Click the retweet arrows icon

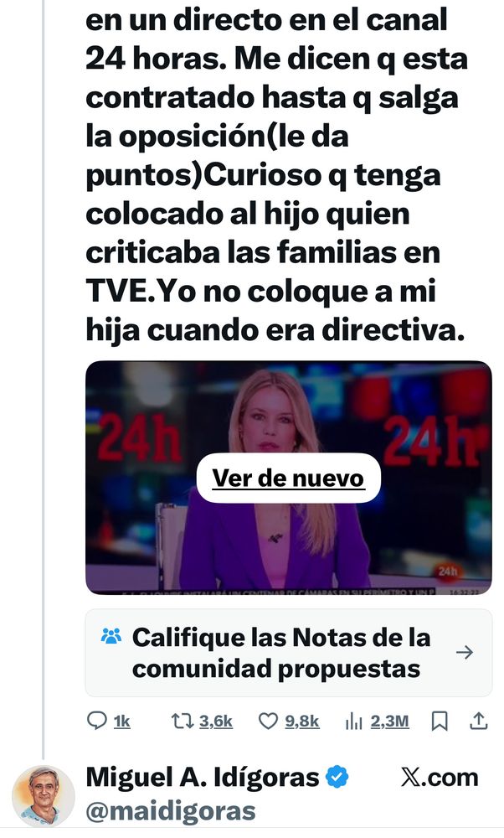(182, 721)
